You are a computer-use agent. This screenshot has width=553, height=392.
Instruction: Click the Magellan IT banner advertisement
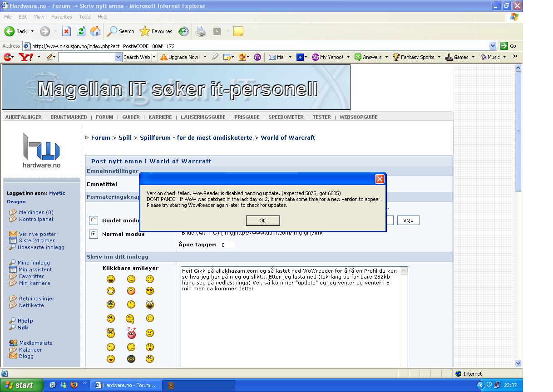176,87
